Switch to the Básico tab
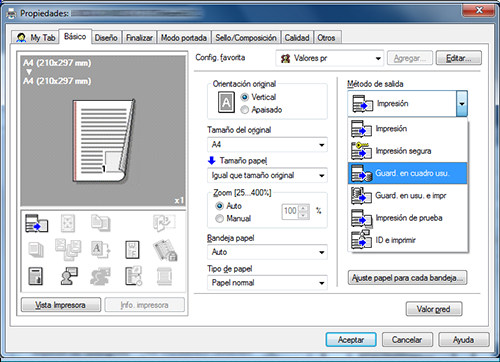Viewport: 500px width, 362px height. pos(75,36)
